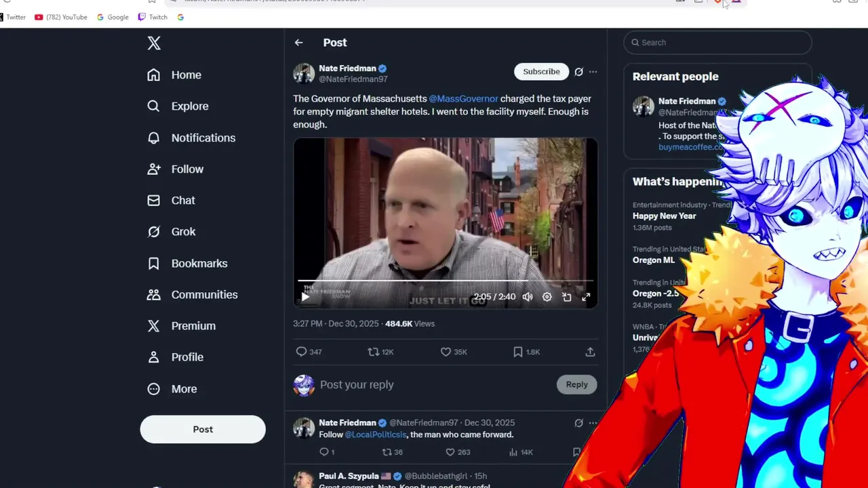Click the @NateFriedman97 handle under the author name
868x488 pixels.
click(353, 79)
